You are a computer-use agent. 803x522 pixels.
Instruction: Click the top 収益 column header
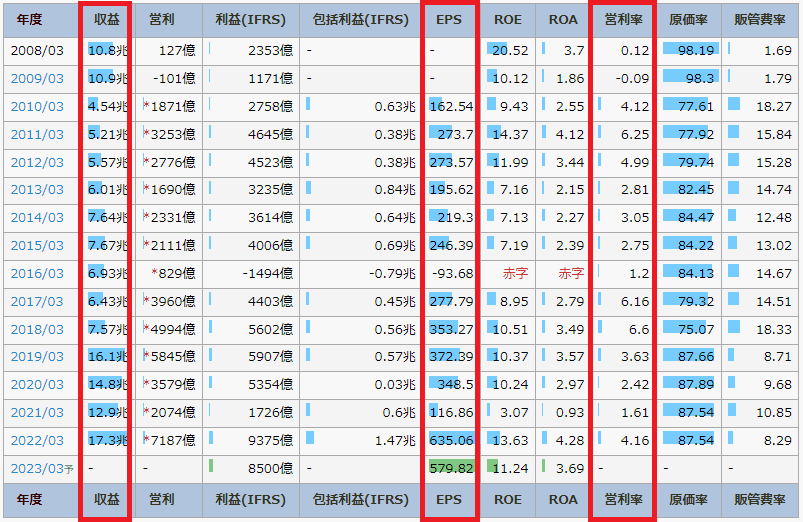coord(104,19)
